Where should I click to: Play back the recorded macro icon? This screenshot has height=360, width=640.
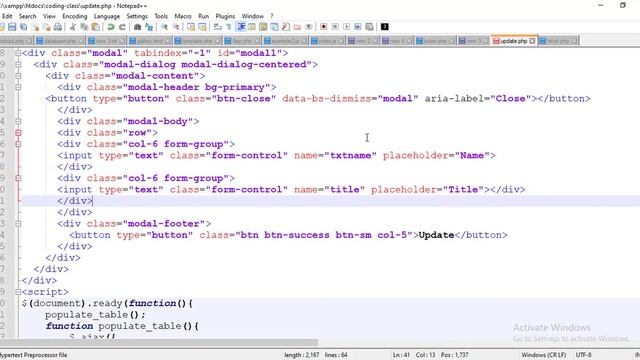[x=347, y=27]
